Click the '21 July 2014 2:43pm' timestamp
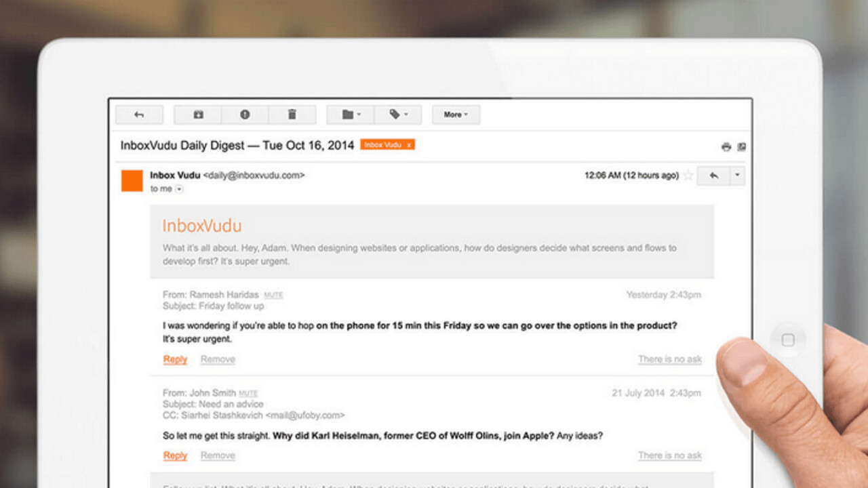Viewport: 868px width, 488px height. 656,393
